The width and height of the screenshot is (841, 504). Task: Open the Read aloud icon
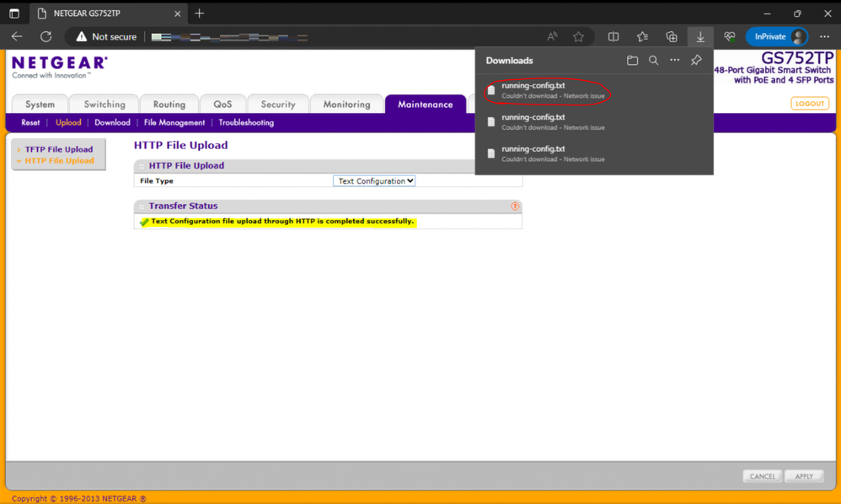tap(552, 36)
